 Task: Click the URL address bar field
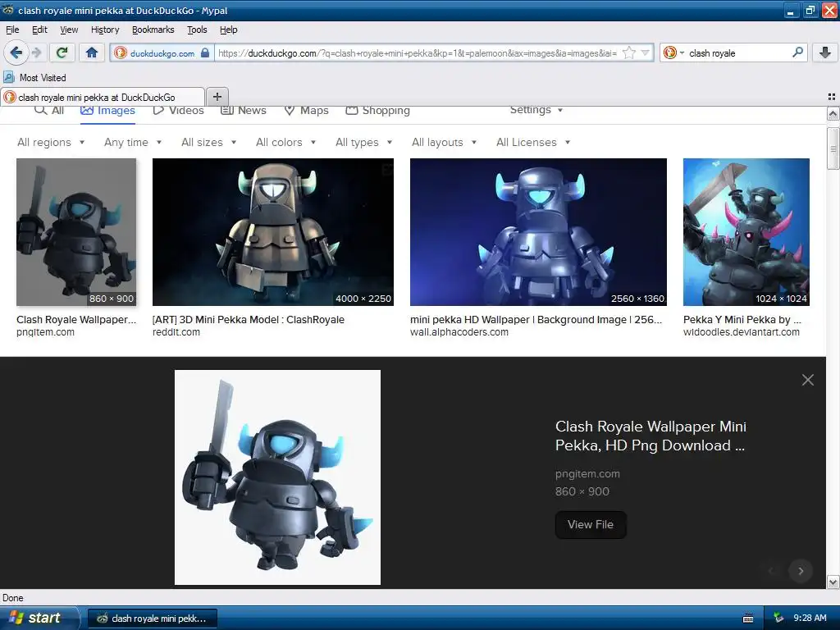coord(418,52)
